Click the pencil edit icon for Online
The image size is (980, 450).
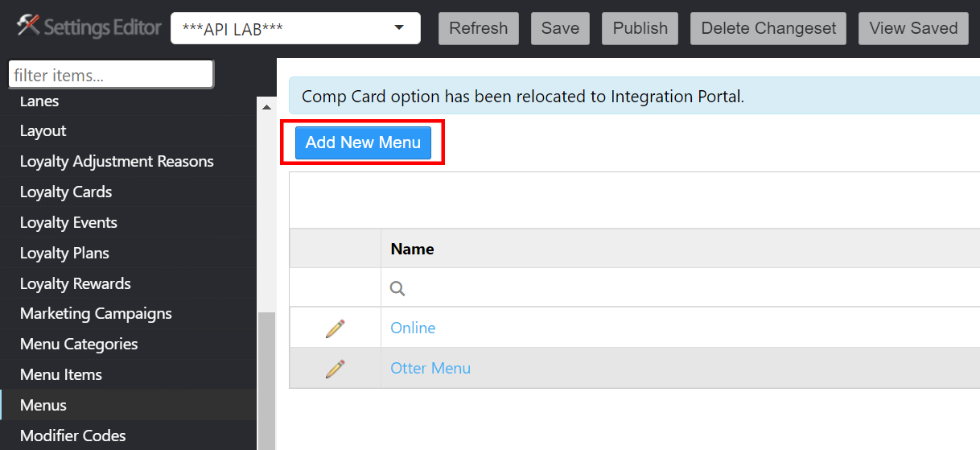335,328
